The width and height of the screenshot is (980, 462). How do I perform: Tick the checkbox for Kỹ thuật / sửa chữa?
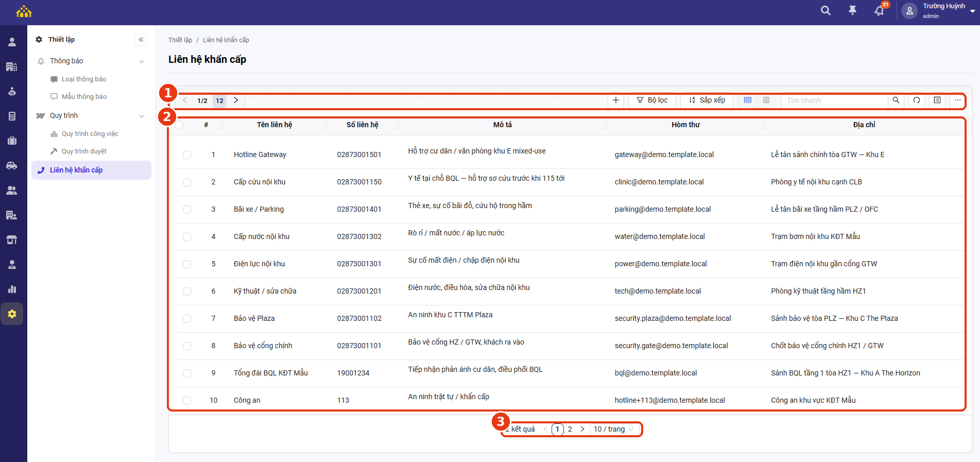click(187, 292)
